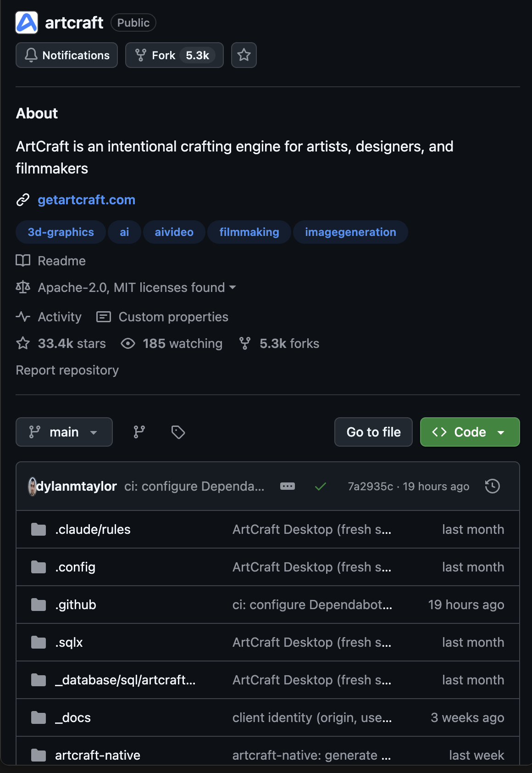Open the .github folder
The width and height of the screenshot is (532, 773).
76,605
